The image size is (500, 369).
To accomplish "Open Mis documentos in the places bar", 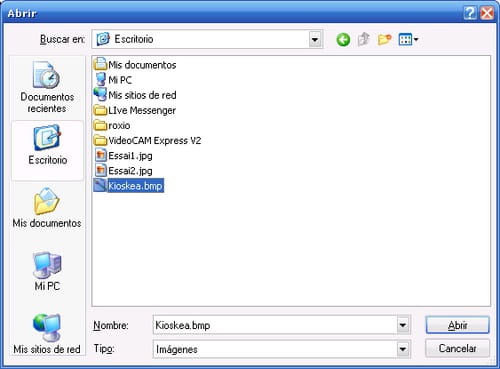I will (47, 208).
